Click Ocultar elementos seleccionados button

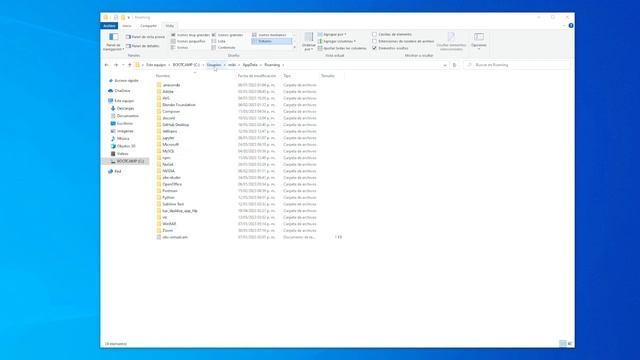pos(451,42)
